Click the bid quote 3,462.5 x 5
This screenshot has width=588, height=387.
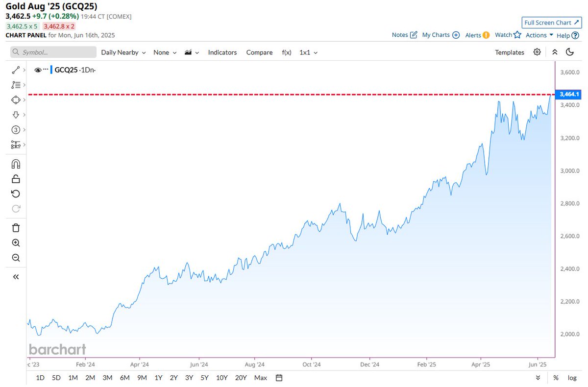[22, 26]
